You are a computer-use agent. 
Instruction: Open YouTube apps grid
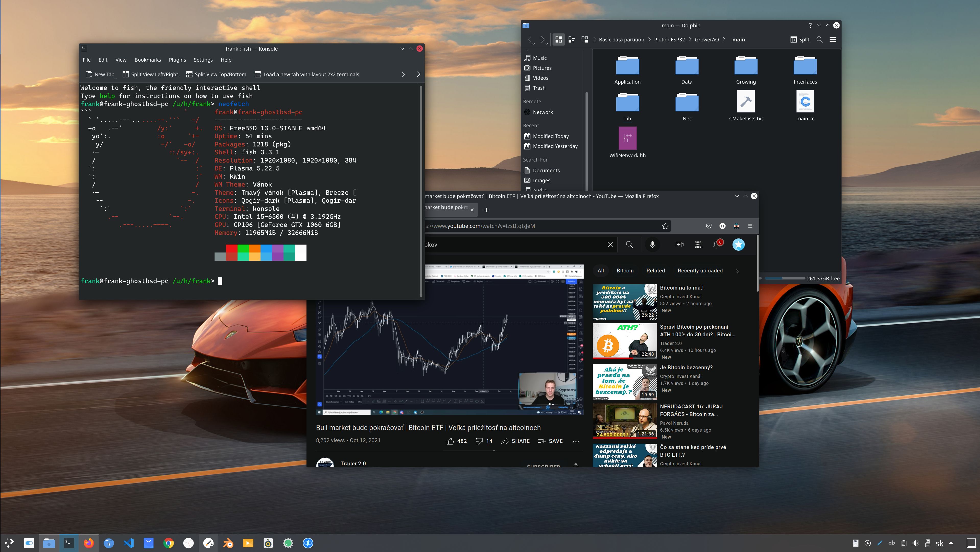click(698, 245)
